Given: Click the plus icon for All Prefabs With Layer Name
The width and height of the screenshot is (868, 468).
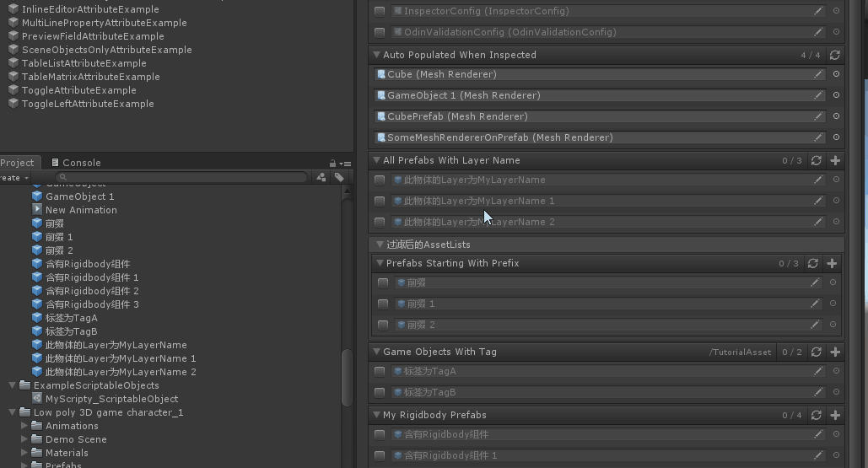Looking at the screenshot, I should coord(835,160).
